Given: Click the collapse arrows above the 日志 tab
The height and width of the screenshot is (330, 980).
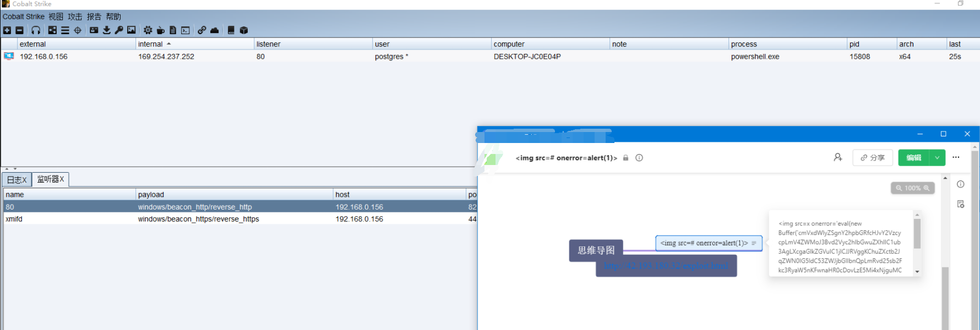Looking at the screenshot, I should (11, 169).
